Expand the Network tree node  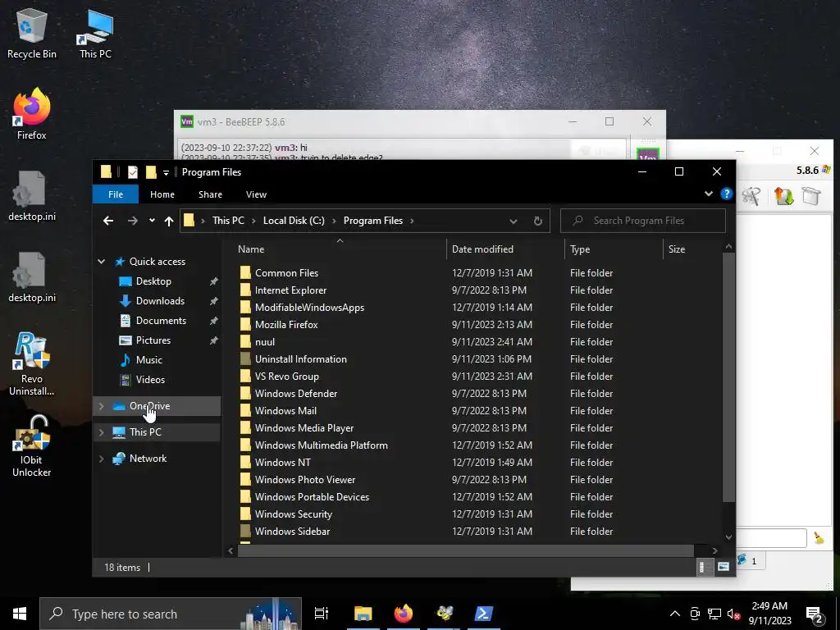tap(101, 458)
